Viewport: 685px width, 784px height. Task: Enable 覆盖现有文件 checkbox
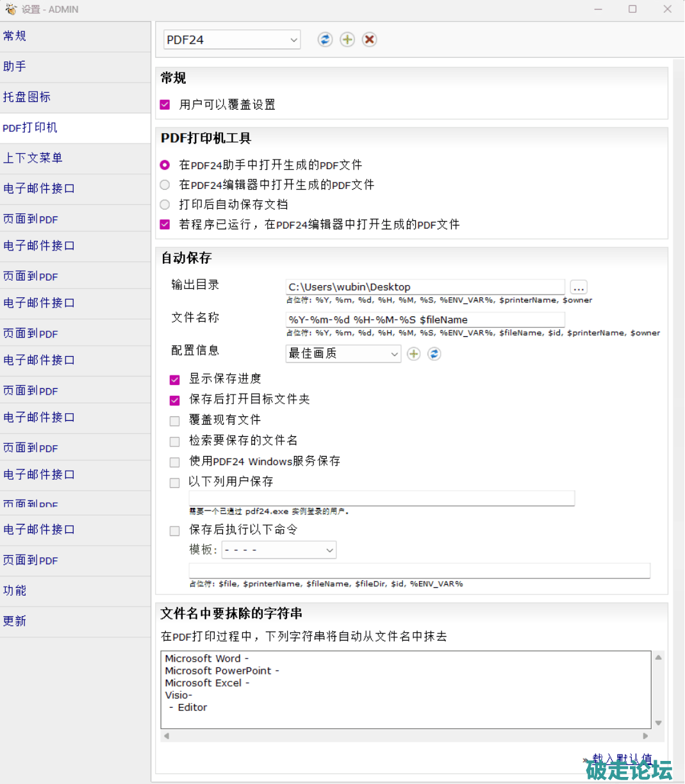pyautogui.click(x=174, y=421)
